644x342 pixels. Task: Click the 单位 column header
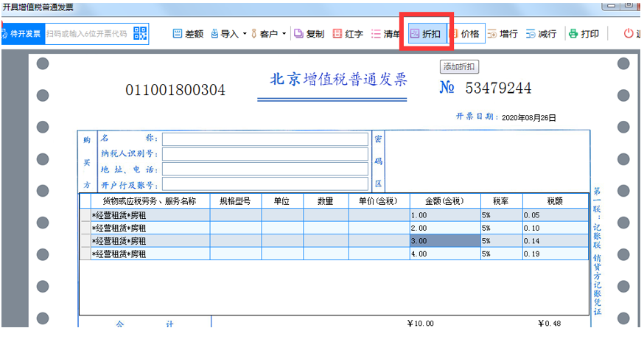[x=282, y=201]
